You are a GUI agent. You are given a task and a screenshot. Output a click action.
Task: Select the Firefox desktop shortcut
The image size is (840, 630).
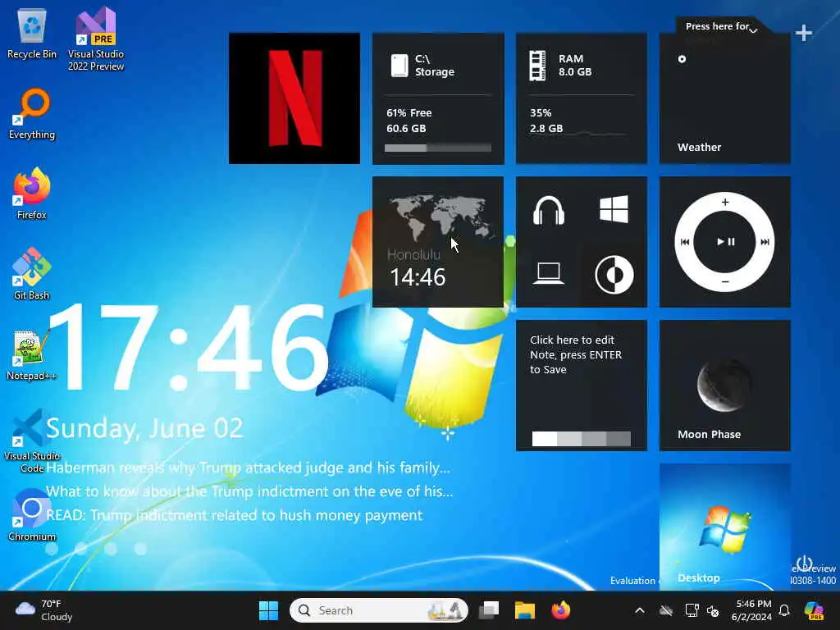click(32, 194)
